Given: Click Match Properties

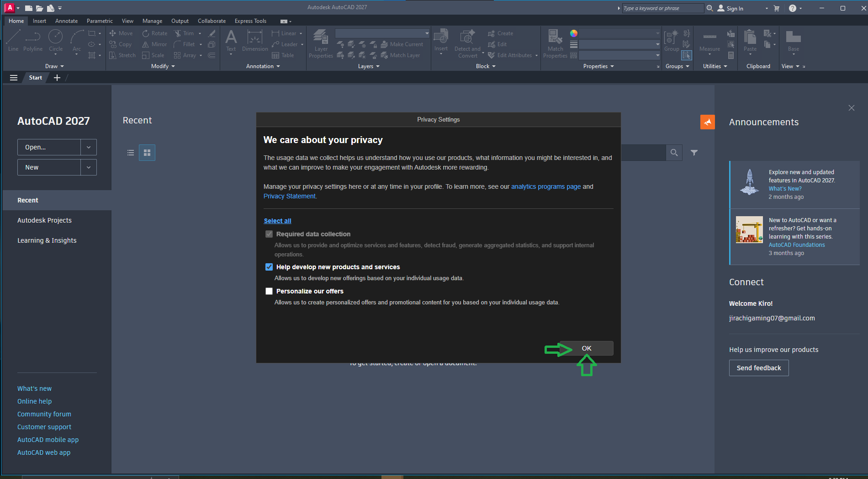Looking at the screenshot, I should 555,43.
